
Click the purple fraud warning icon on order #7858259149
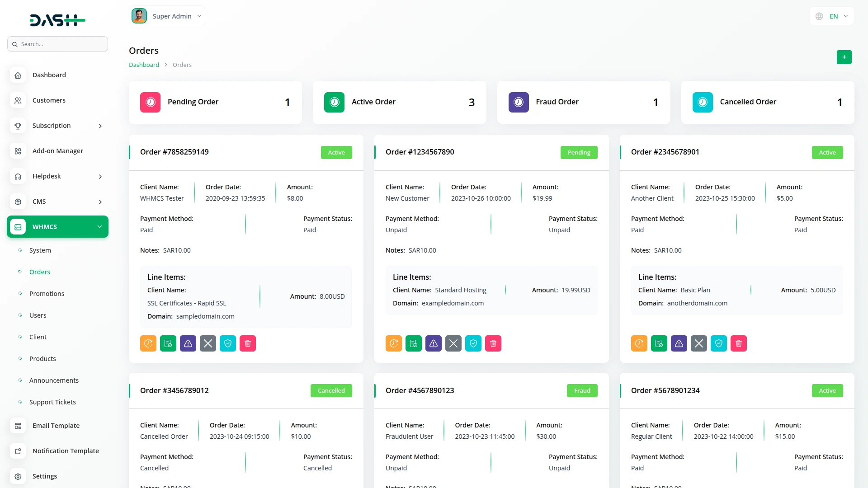(x=188, y=343)
